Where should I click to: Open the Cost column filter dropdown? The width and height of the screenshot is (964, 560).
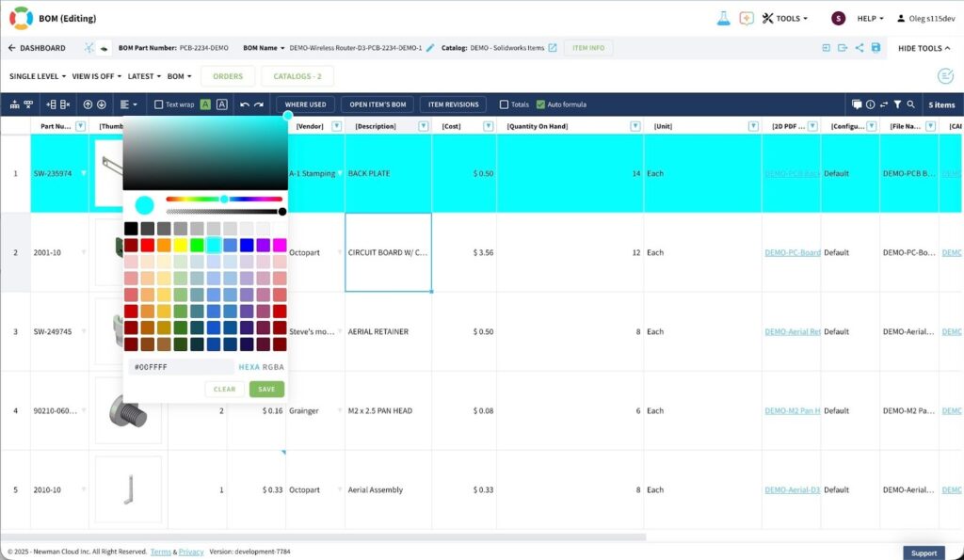click(489, 126)
